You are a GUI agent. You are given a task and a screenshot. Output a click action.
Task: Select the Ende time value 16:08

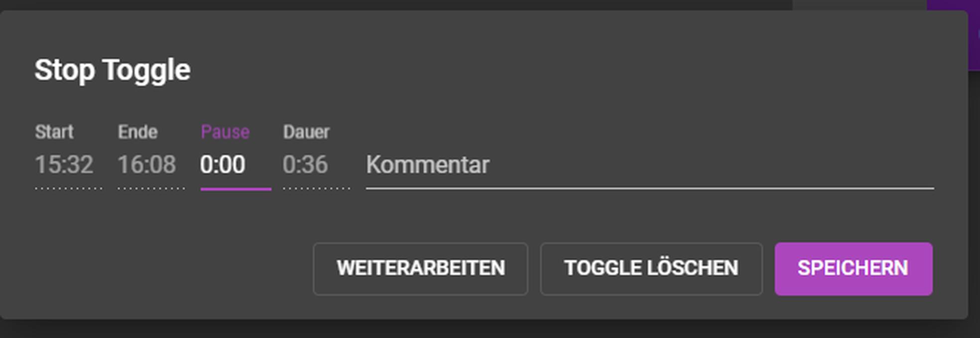[x=147, y=165]
